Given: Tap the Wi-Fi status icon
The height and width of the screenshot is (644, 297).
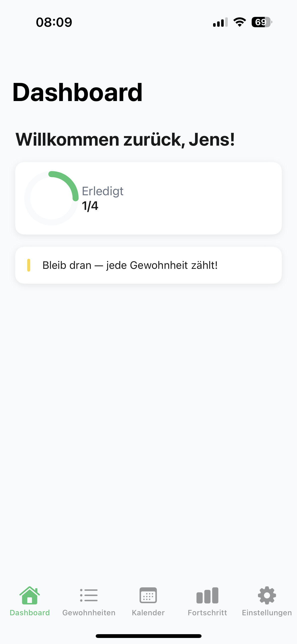Looking at the screenshot, I should tap(240, 22).
